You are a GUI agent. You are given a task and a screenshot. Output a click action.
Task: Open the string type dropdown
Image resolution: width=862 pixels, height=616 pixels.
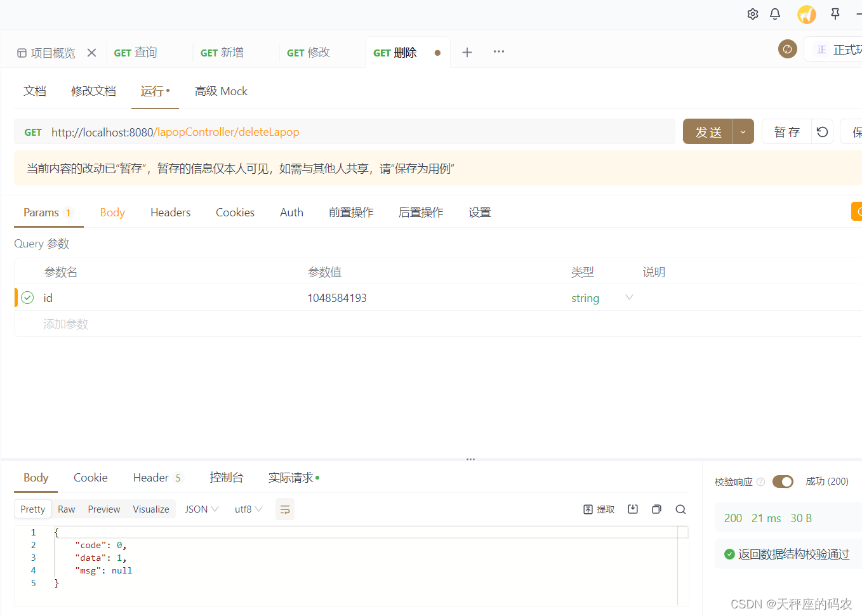coord(602,298)
